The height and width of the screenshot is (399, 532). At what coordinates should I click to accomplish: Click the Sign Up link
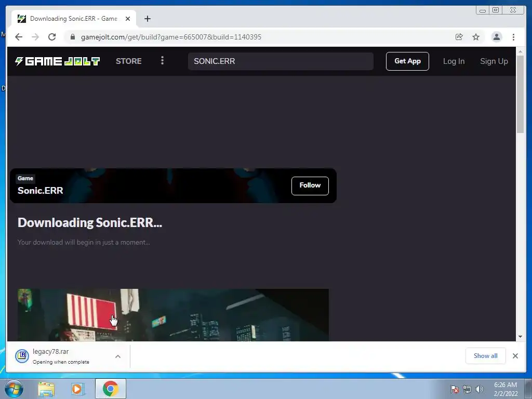(x=494, y=61)
